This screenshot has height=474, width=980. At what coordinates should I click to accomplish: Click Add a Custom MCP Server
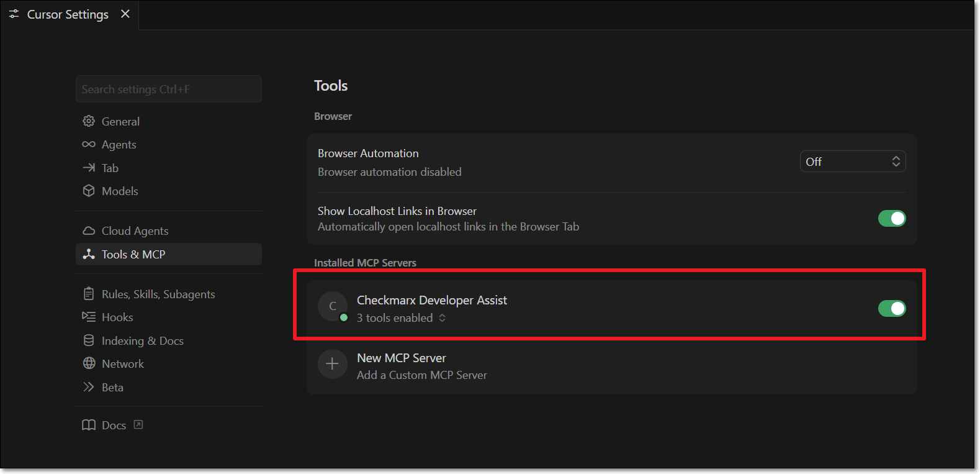point(421,375)
